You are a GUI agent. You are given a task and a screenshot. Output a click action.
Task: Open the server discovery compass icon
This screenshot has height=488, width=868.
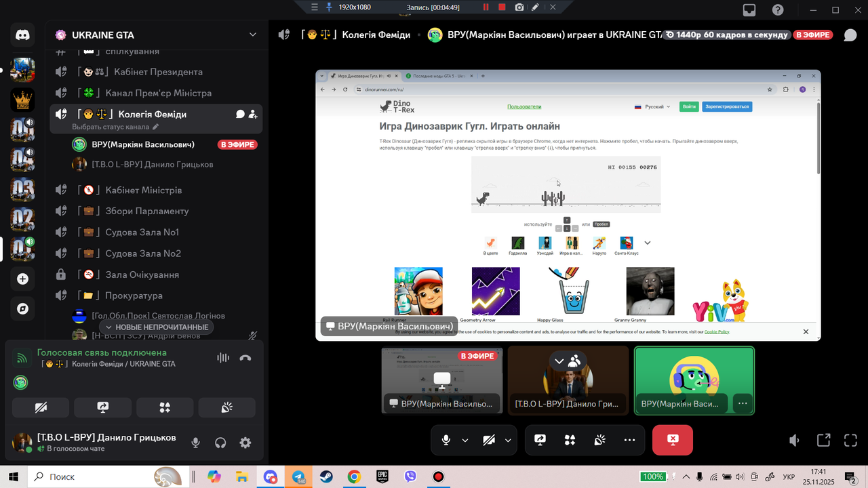(22, 309)
